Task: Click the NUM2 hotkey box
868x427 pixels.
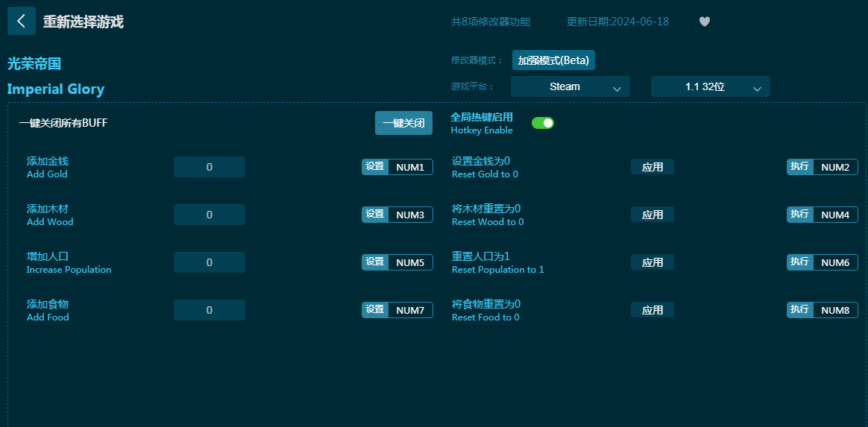Action: point(835,167)
